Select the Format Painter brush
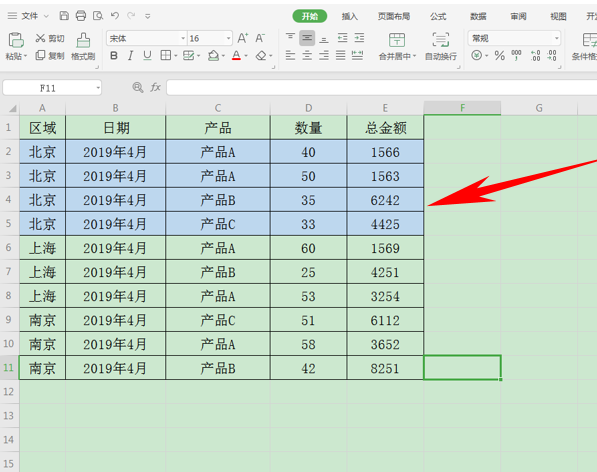 (83, 46)
